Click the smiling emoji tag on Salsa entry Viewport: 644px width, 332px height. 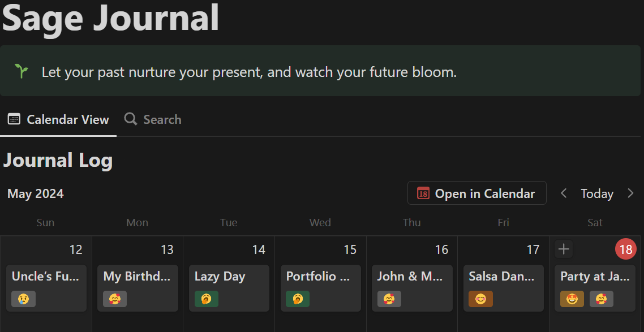click(480, 299)
